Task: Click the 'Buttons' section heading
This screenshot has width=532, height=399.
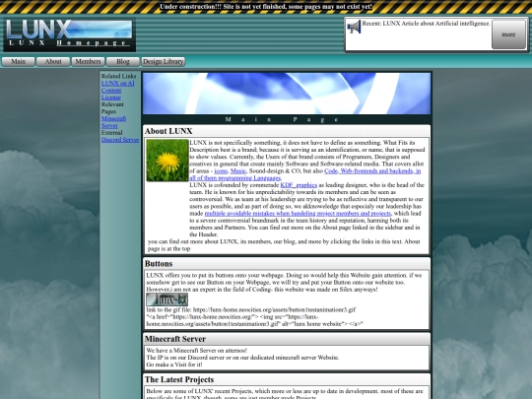Action: (x=159, y=264)
